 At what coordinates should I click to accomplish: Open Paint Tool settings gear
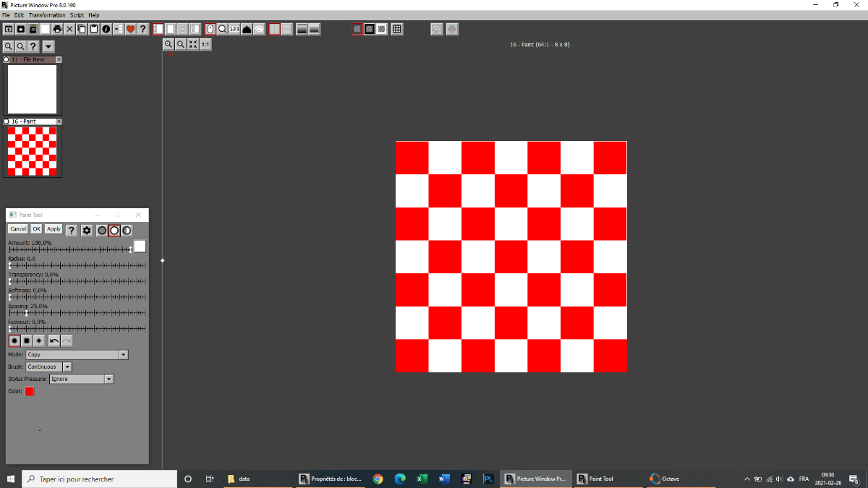click(x=87, y=230)
